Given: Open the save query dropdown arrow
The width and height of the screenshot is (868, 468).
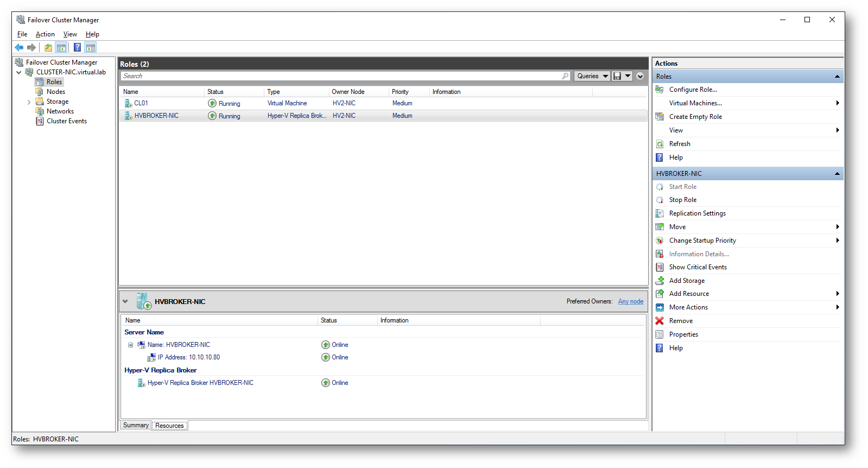Looking at the screenshot, I should 628,76.
